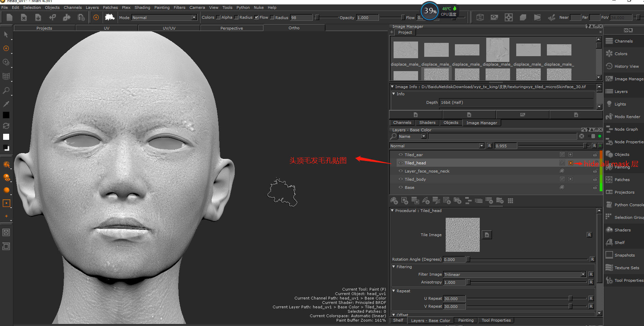Click the Redo arrow icon

(x=67, y=17)
